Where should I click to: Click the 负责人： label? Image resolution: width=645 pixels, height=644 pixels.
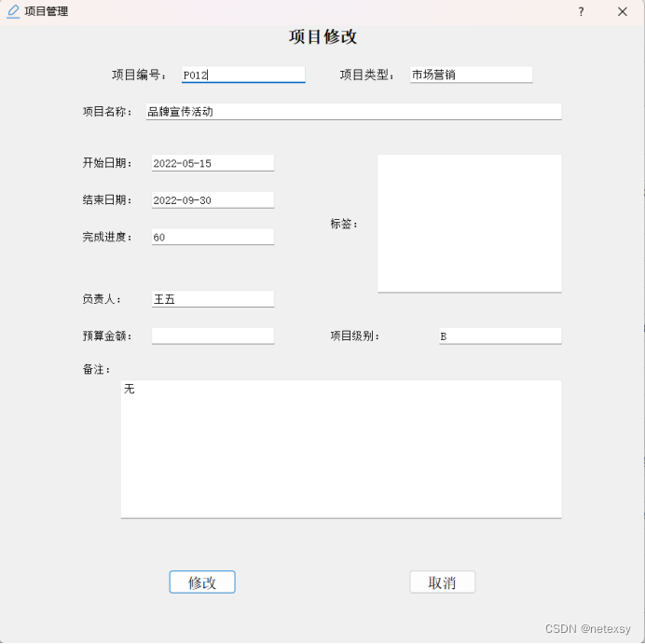[102, 299]
